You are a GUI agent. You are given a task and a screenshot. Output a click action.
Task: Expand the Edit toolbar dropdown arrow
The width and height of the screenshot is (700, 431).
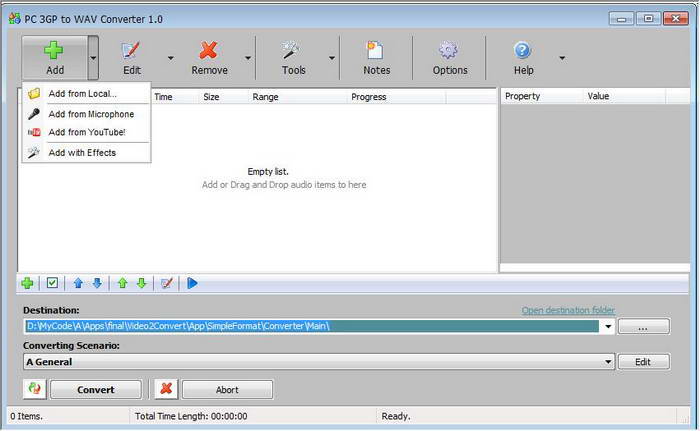(171, 58)
